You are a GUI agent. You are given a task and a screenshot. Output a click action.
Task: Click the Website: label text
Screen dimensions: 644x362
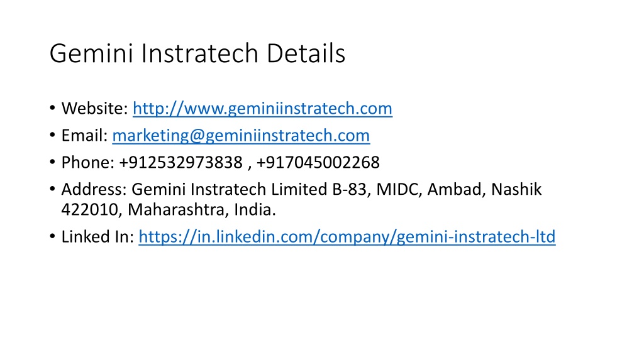tap(95, 109)
